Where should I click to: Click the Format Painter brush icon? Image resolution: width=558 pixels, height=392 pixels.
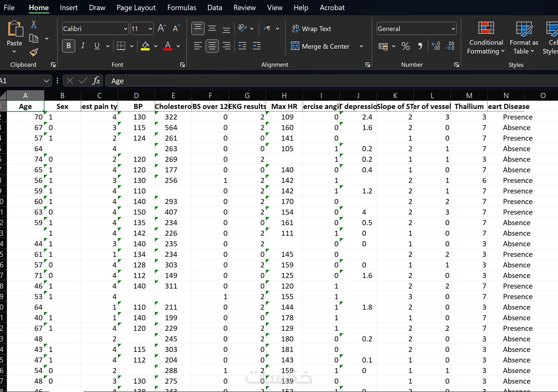point(33,52)
